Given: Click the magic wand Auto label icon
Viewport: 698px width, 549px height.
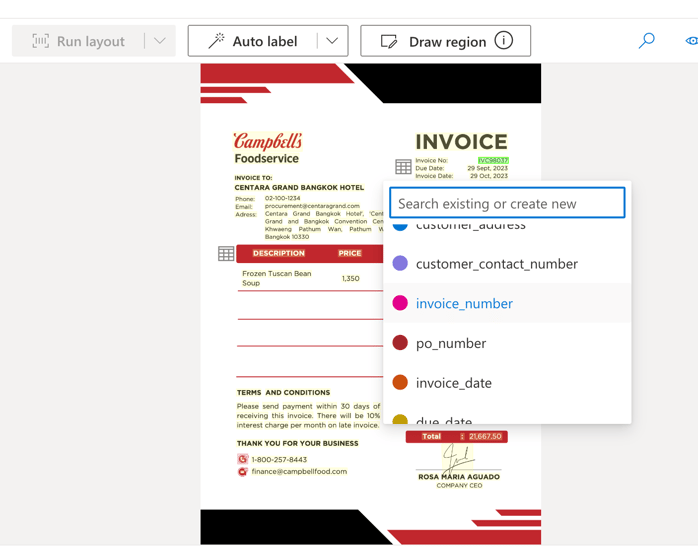Looking at the screenshot, I should pyautogui.click(x=216, y=41).
